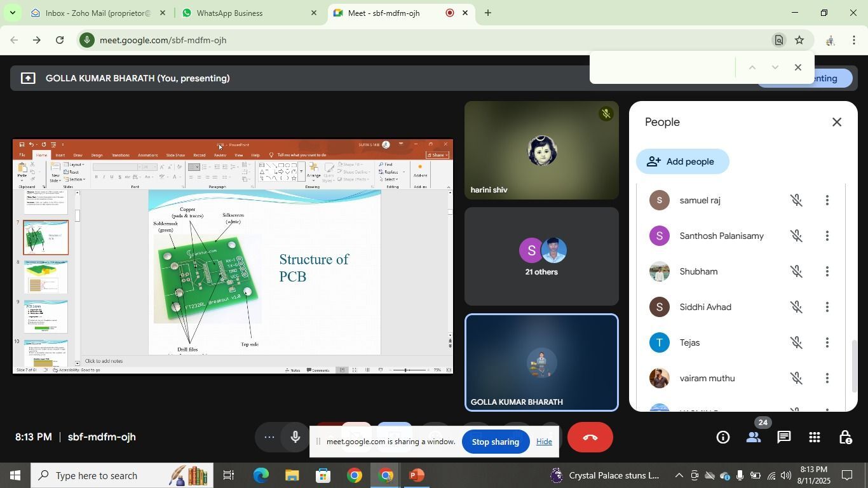The width and height of the screenshot is (868, 488).
Task: Toggle the People panel participants icon
Action: (x=754, y=437)
